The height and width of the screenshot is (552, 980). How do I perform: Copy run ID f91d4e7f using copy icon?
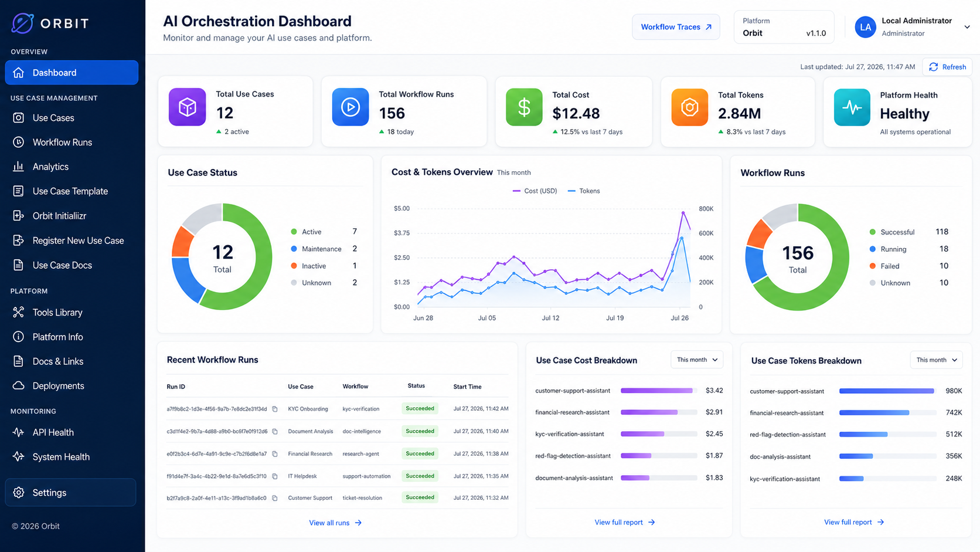click(x=275, y=476)
